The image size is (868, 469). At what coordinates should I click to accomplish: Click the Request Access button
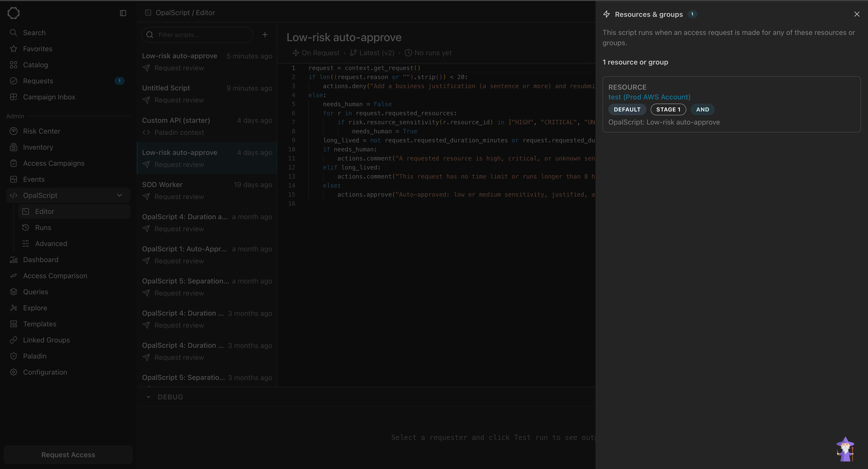(68, 454)
